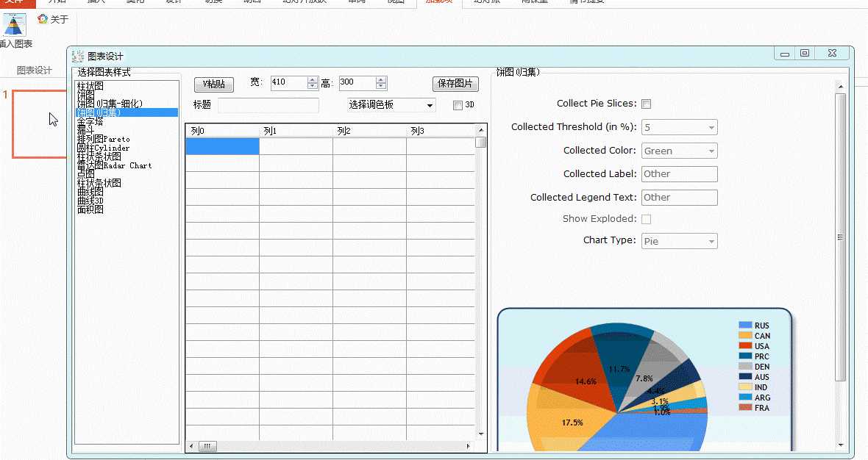Select 雷达图Radar Chart style
The height and width of the screenshot is (460, 868).
[x=115, y=165]
